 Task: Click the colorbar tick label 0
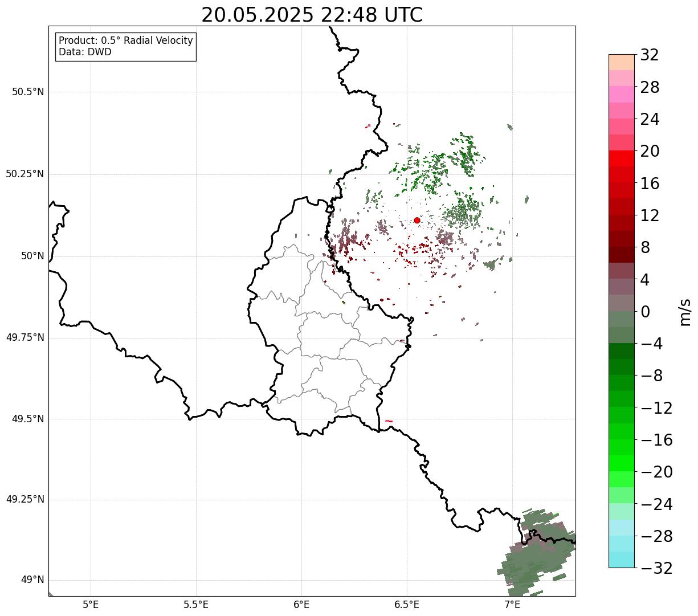645,312
